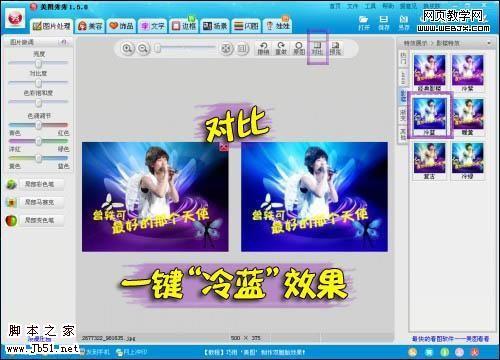Click the pink Meitu logo icon
Screen dimensions: 500x360
[15, 19]
